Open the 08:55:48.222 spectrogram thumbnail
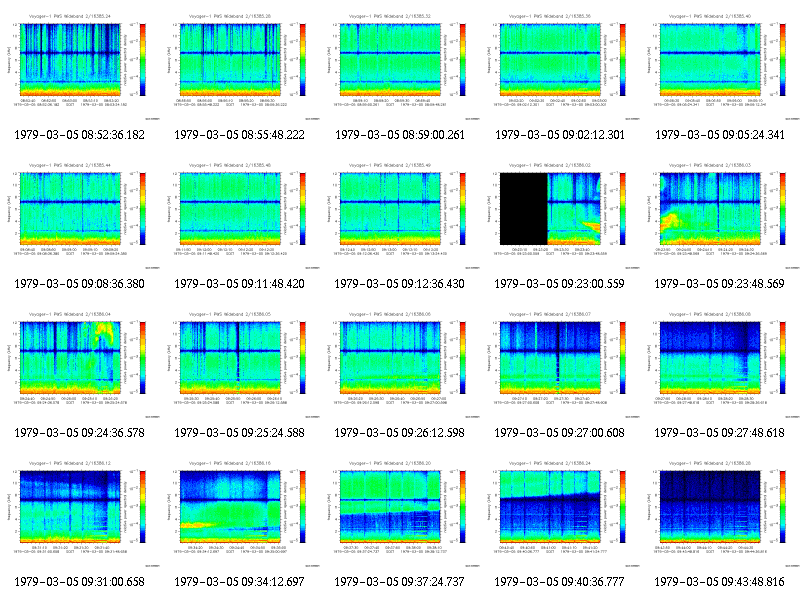Image resolution: width=800 pixels, height=596 pixels. click(x=240, y=66)
